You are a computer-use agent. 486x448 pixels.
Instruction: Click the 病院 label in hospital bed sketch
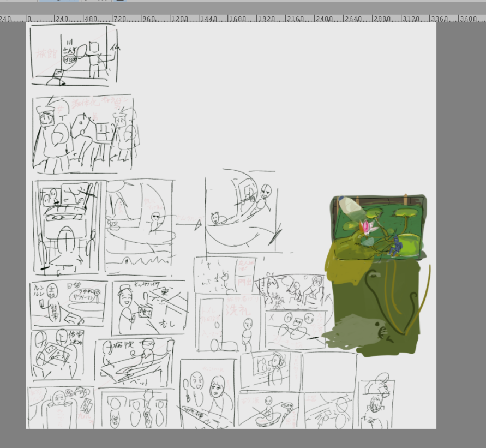(x=124, y=345)
